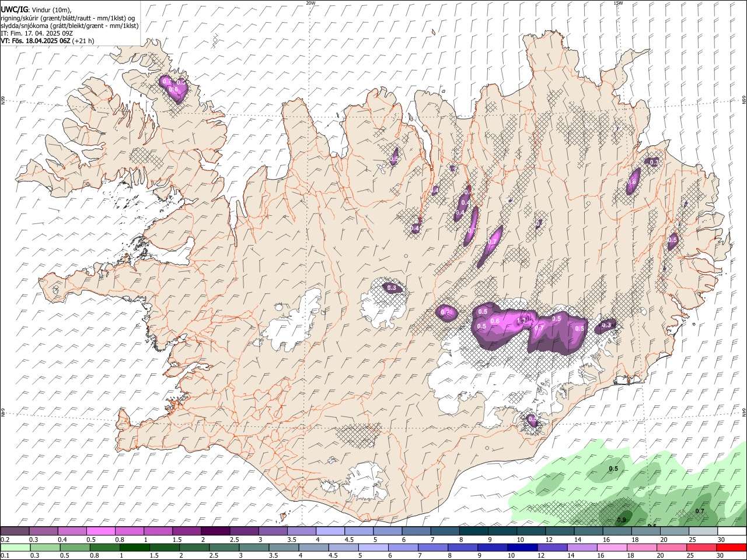The image size is (747, 560).
Task: Click the '0.9' rain value over the sea
Action: [x=622, y=520]
